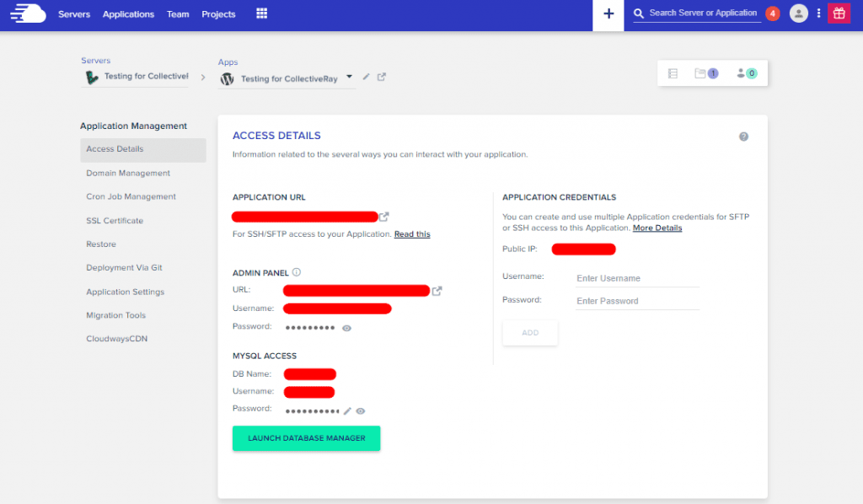This screenshot has height=504, width=863.
Task: Show the Admin Panel password with the eye icon
Action: pos(346,328)
